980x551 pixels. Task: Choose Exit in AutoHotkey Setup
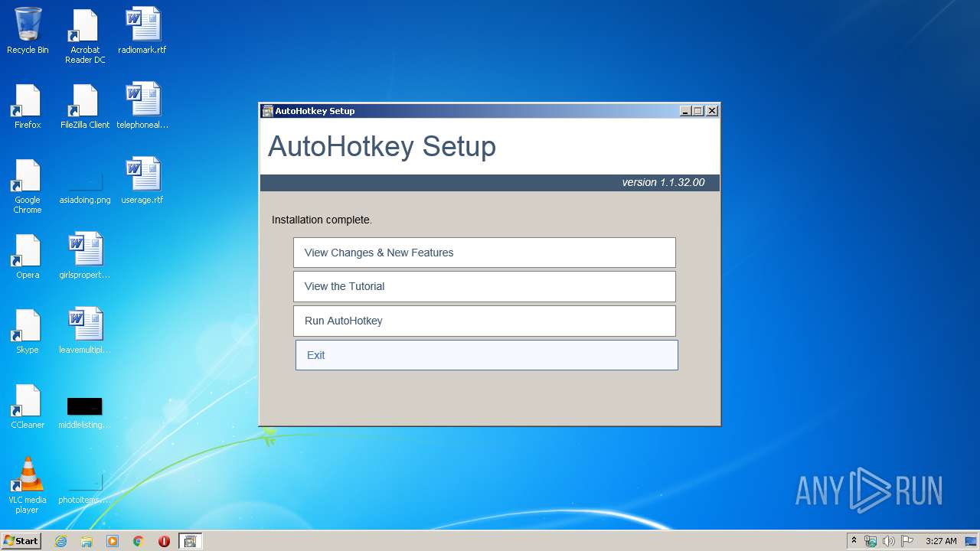point(486,355)
